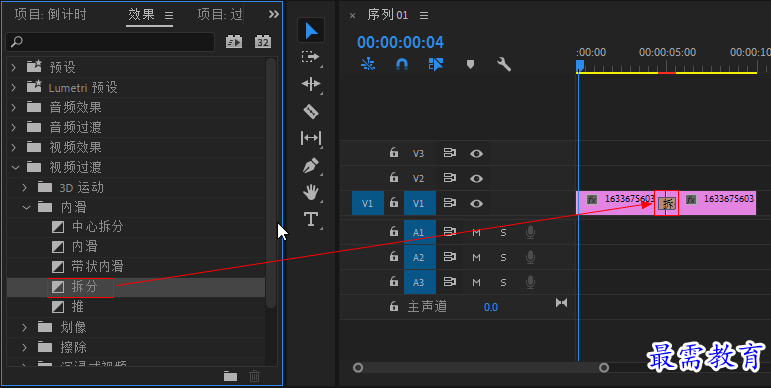771x388 pixels.
Task: Click the Accelerated Effects filter icon
Action: pyautogui.click(x=234, y=42)
